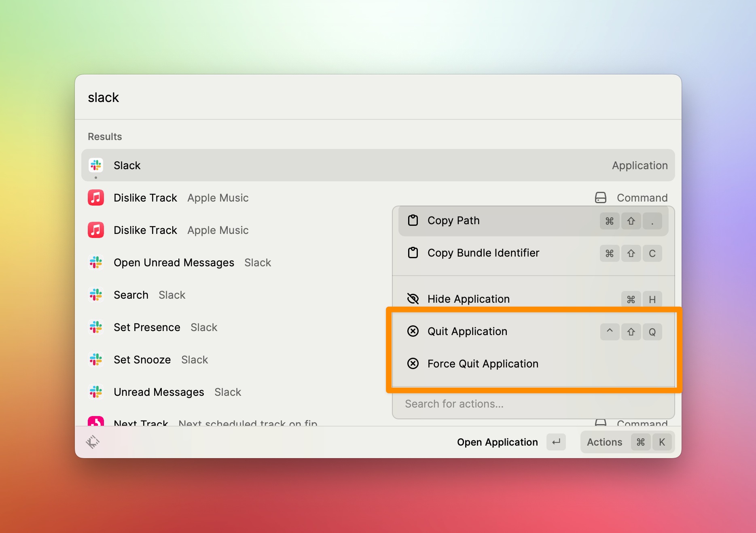Click the C key hint for Copy Bundle Identifier
This screenshot has height=533, width=756.
pyautogui.click(x=652, y=253)
